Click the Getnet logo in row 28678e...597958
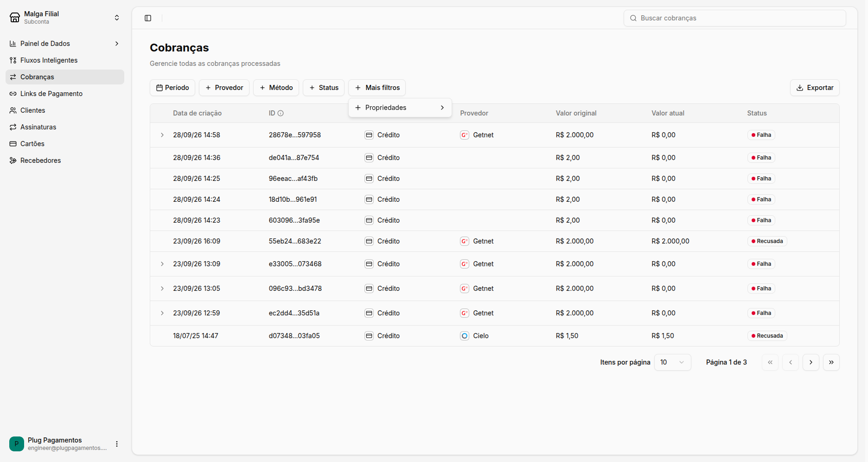 click(464, 135)
